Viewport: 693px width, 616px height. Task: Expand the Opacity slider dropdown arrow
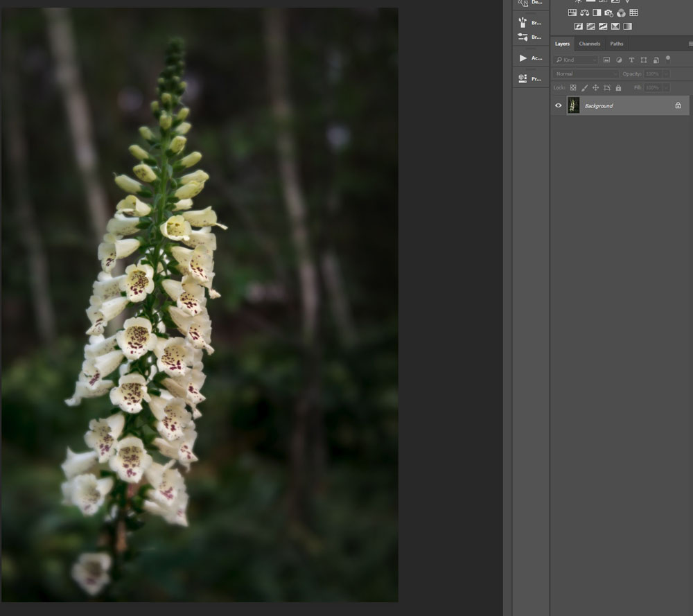pyautogui.click(x=666, y=73)
